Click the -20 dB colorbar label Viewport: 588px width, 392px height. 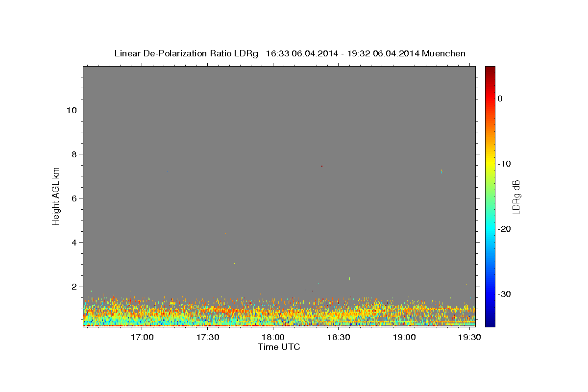tap(505, 229)
